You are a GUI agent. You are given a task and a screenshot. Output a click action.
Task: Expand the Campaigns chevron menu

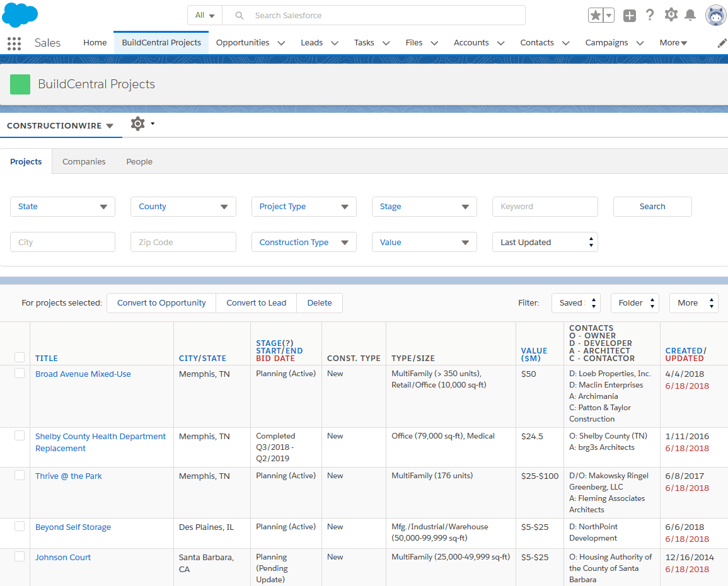(x=640, y=43)
